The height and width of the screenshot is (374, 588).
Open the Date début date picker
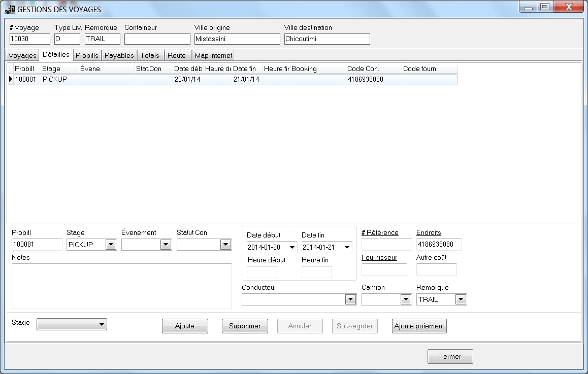click(x=292, y=248)
